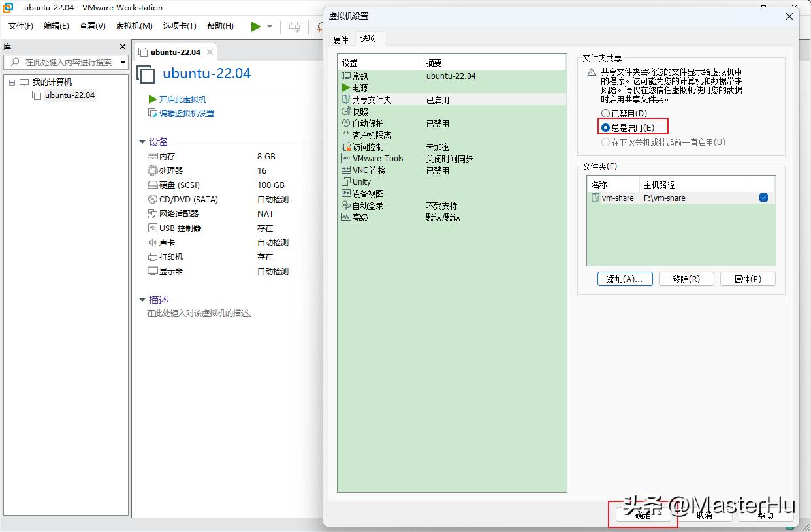
Task: Select the 已禁用 radio button
Action: pos(606,113)
